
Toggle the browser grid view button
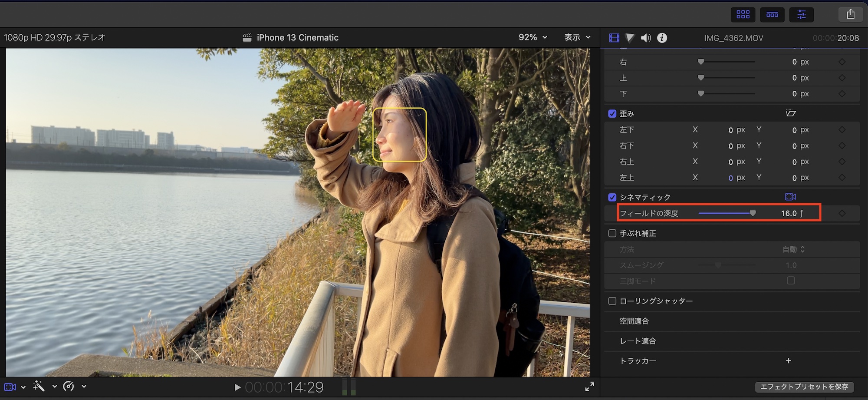tap(743, 14)
